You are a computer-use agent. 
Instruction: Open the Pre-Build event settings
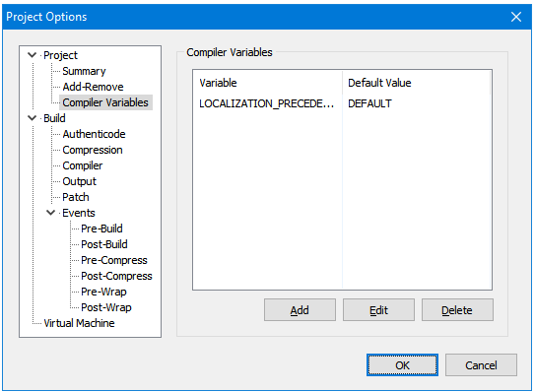(101, 229)
